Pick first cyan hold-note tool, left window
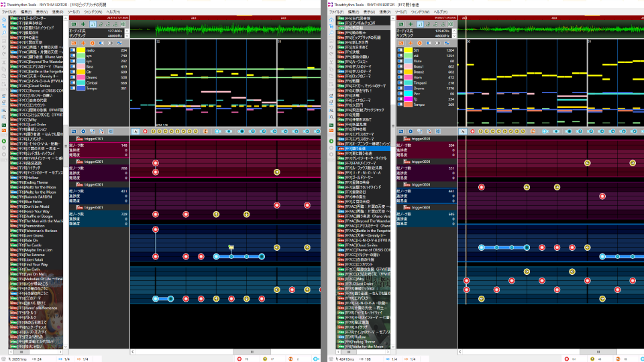The height and width of the screenshot is (362, 644). point(217,131)
